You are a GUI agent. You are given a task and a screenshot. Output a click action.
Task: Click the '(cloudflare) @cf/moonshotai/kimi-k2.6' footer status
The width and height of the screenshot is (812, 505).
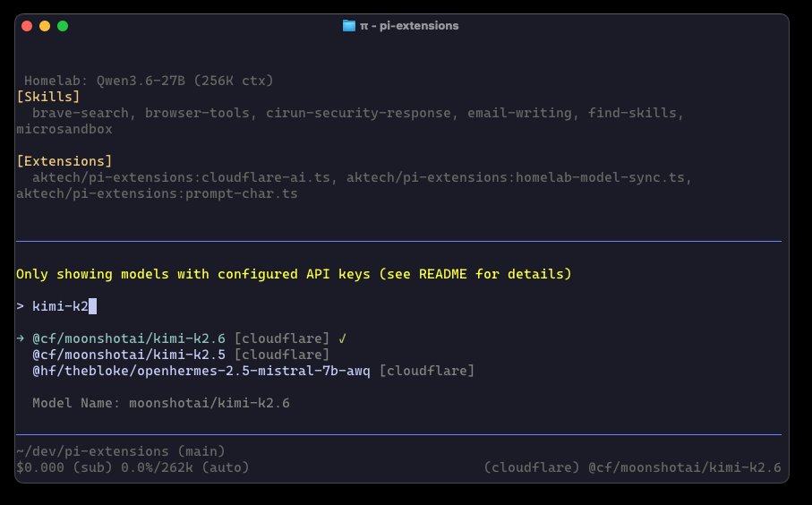(x=632, y=467)
